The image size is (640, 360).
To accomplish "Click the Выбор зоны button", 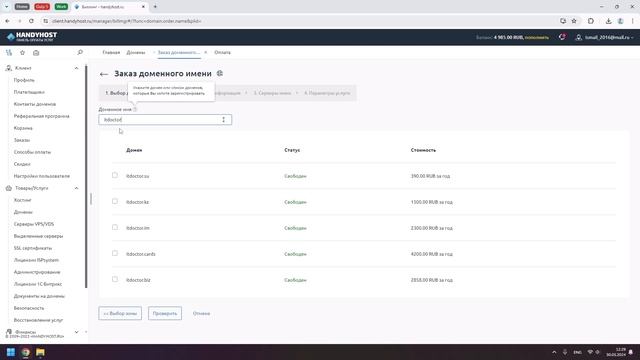I will point(120,313).
